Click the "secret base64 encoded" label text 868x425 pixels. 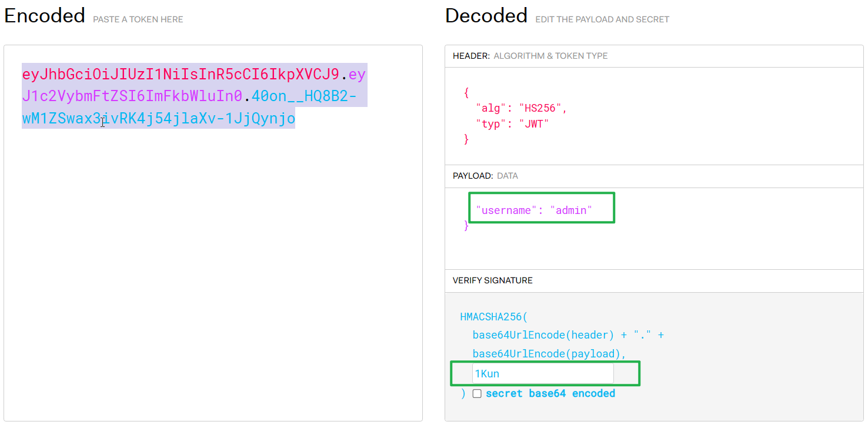550,394
